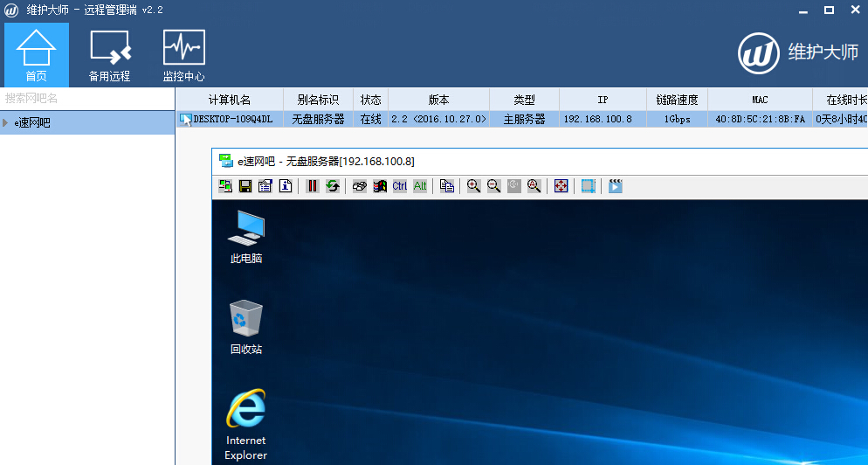868x465 pixels.
Task: Select the e速网吧 entry in sidebar
Action: coord(87,122)
